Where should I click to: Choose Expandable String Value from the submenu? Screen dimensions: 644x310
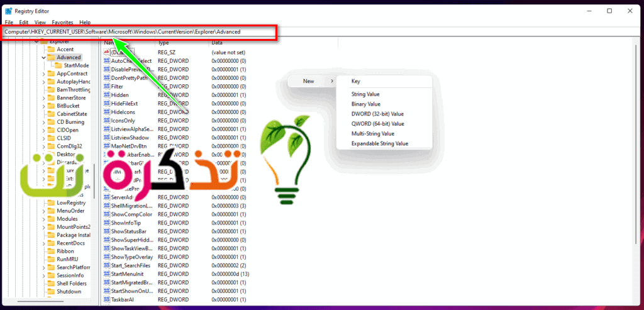pos(384,144)
